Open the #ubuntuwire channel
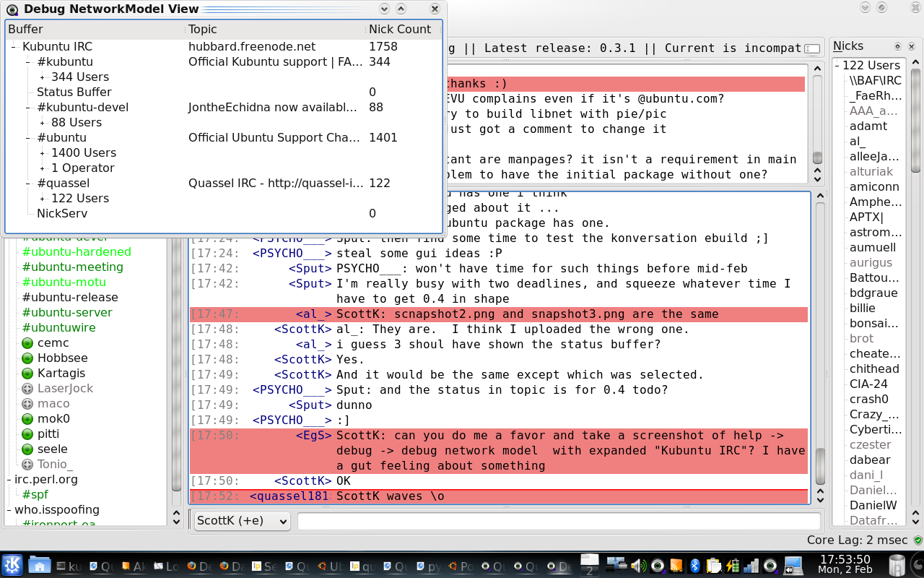924x578 pixels. [x=58, y=328]
